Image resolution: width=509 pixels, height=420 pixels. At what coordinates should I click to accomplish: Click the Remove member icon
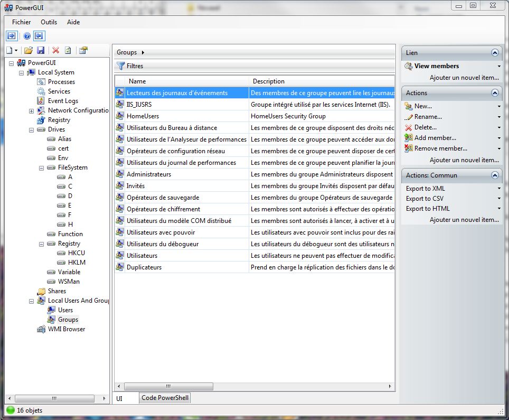point(408,148)
